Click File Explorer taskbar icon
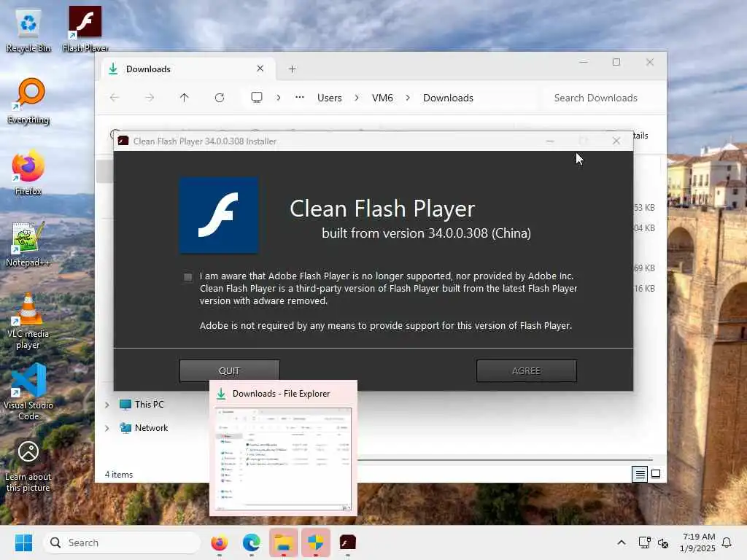Viewport: 747px width, 560px height. (284, 542)
